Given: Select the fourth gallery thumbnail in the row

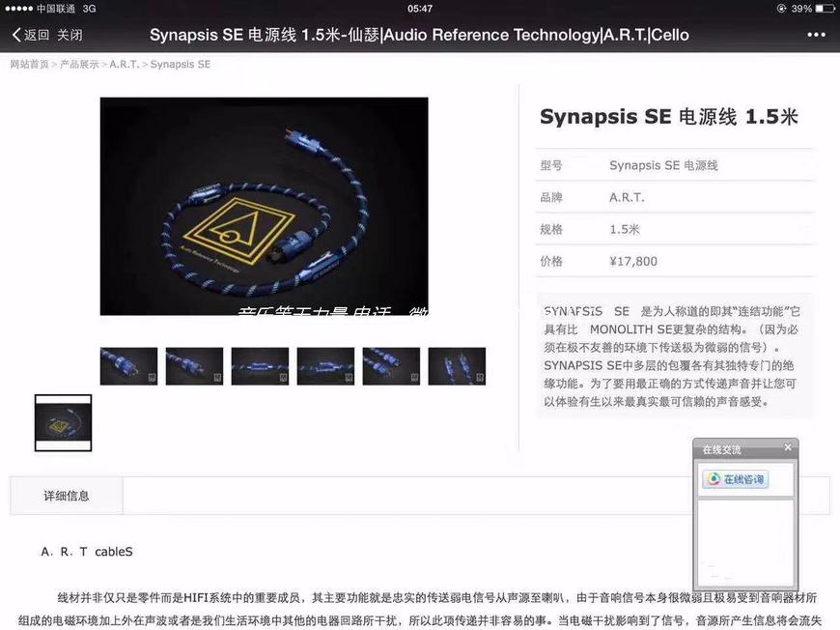Looking at the screenshot, I should 325,366.
